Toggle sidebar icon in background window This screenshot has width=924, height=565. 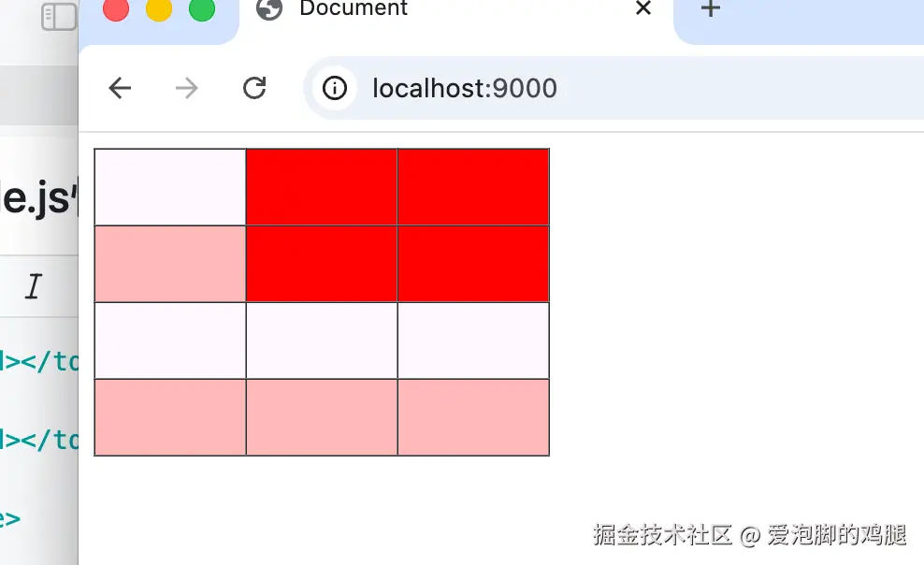pyautogui.click(x=59, y=17)
